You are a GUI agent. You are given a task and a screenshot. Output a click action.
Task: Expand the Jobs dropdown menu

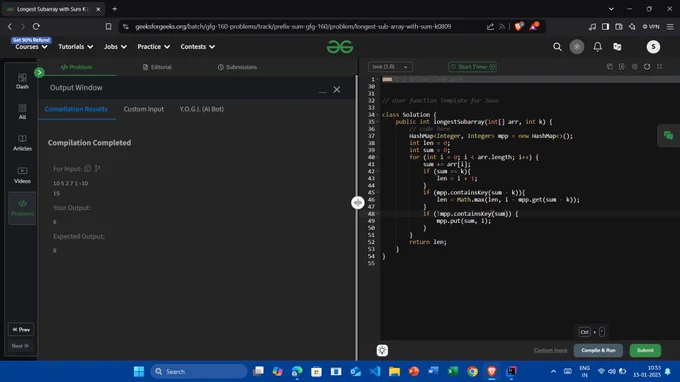click(115, 47)
